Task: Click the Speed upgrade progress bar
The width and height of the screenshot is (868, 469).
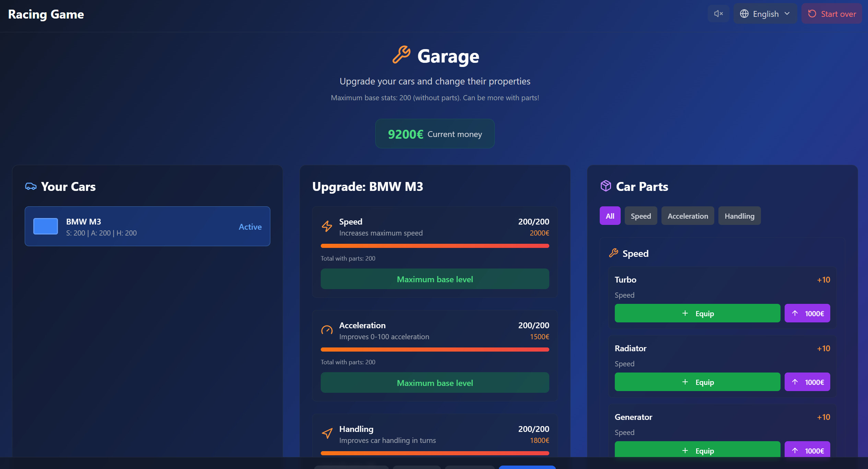Action: click(x=435, y=246)
